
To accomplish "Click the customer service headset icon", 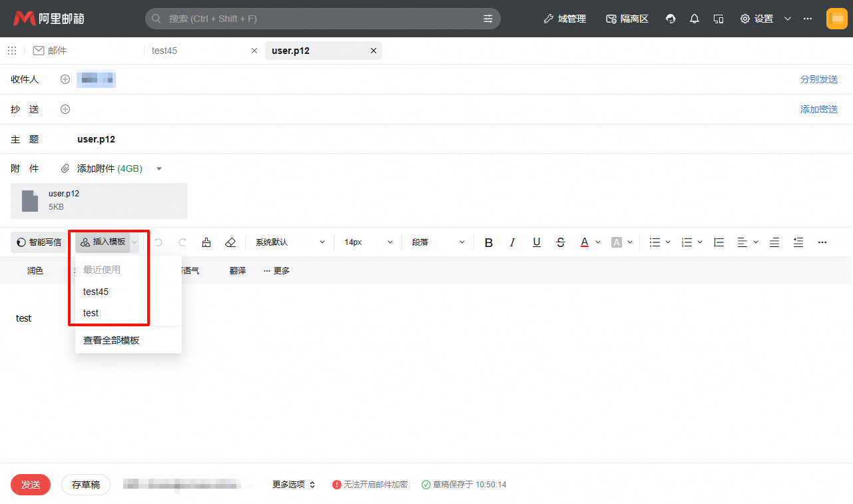I will (671, 19).
